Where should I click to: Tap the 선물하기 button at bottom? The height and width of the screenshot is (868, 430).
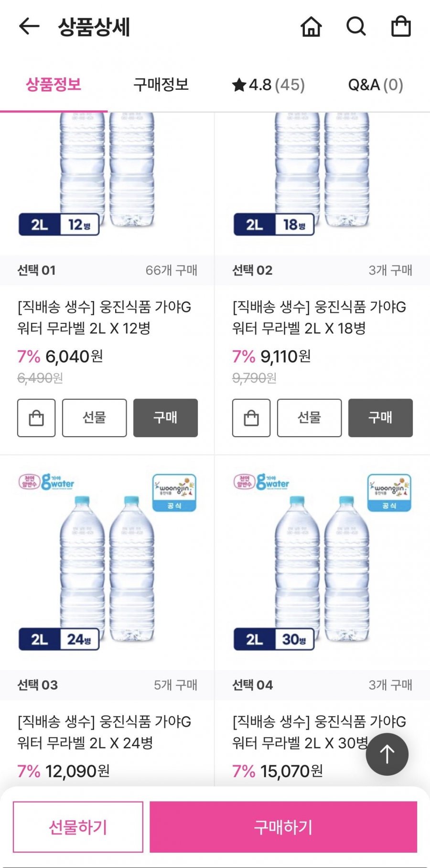[x=78, y=827]
